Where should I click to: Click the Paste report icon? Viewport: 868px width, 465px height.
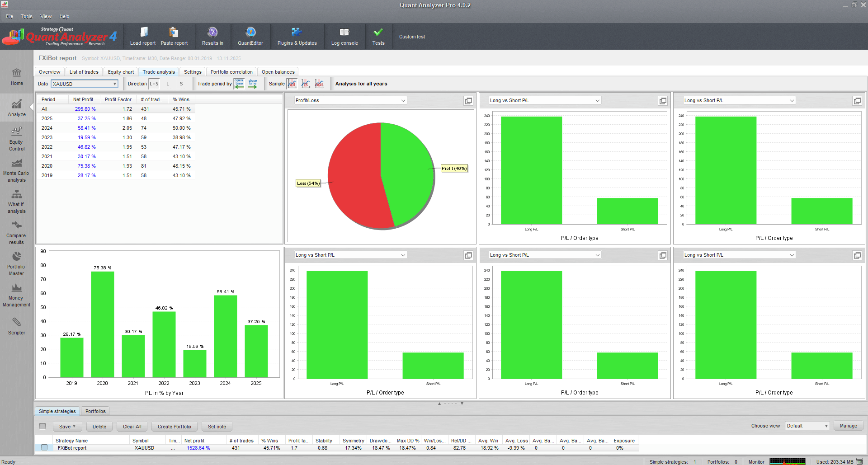click(x=174, y=36)
